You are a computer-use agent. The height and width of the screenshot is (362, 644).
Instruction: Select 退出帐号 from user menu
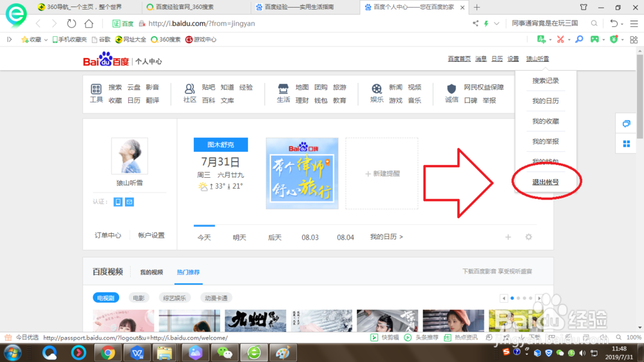coord(545,182)
